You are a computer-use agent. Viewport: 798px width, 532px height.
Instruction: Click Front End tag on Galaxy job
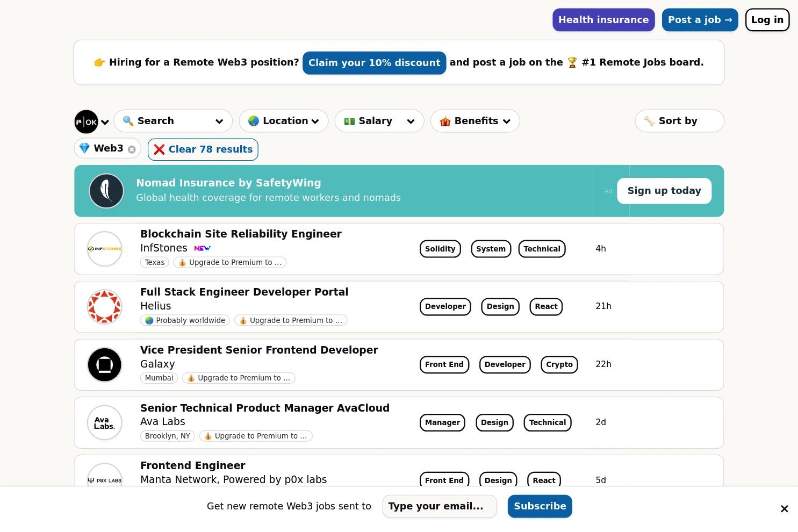point(444,364)
